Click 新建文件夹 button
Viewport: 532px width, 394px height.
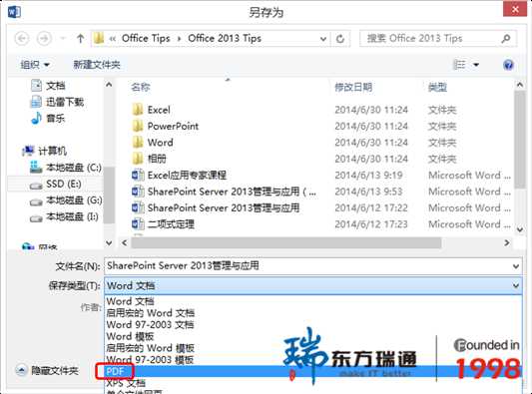[97, 65]
